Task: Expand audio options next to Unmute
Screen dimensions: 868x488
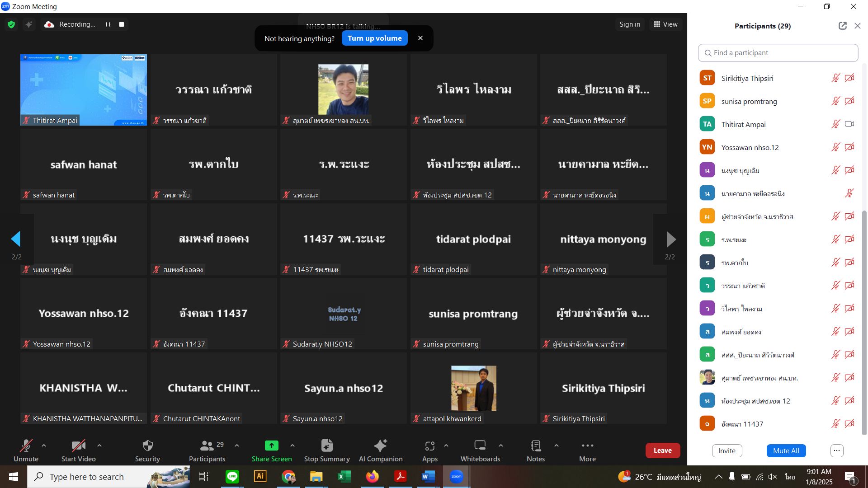Action: [x=44, y=446]
